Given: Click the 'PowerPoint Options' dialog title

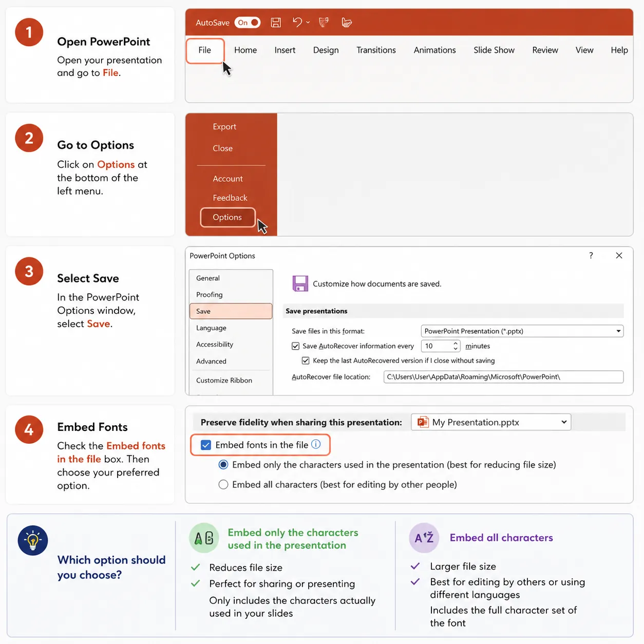Looking at the screenshot, I should pos(222,256).
